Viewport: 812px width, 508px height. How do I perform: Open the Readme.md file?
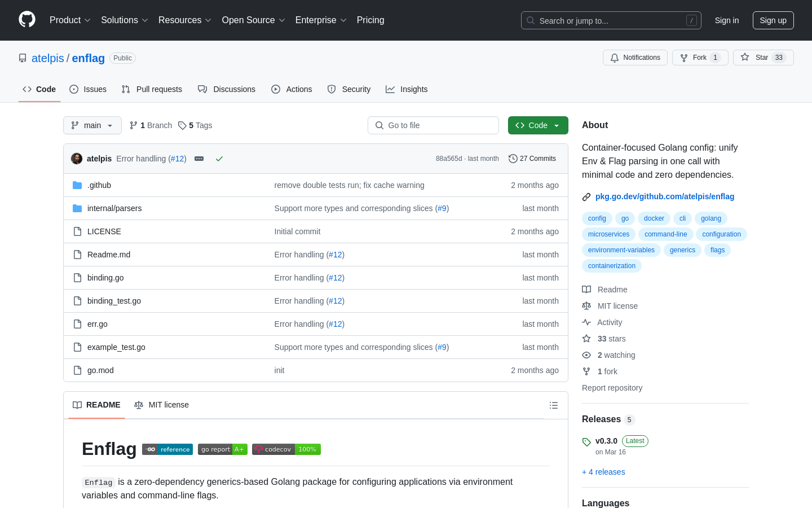click(109, 255)
